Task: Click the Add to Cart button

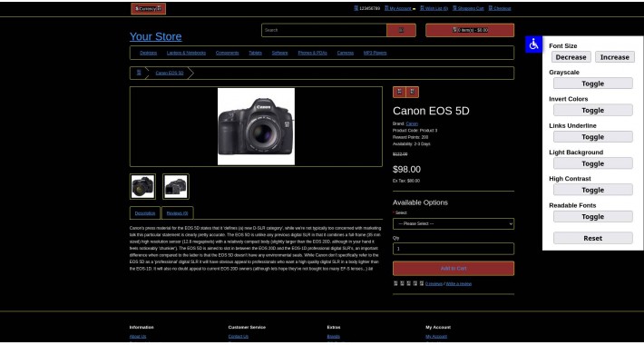Action: click(453, 269)
